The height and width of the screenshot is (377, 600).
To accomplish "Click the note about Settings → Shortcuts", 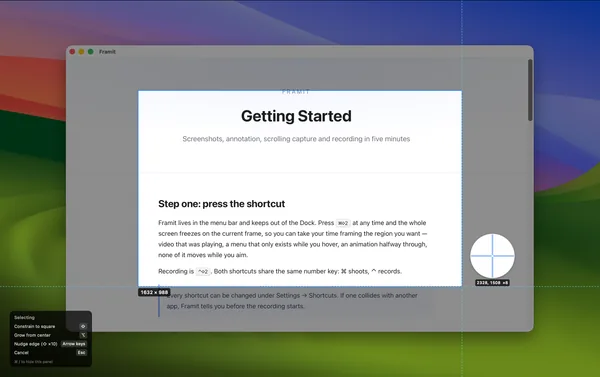I will (x=292, y=301).
